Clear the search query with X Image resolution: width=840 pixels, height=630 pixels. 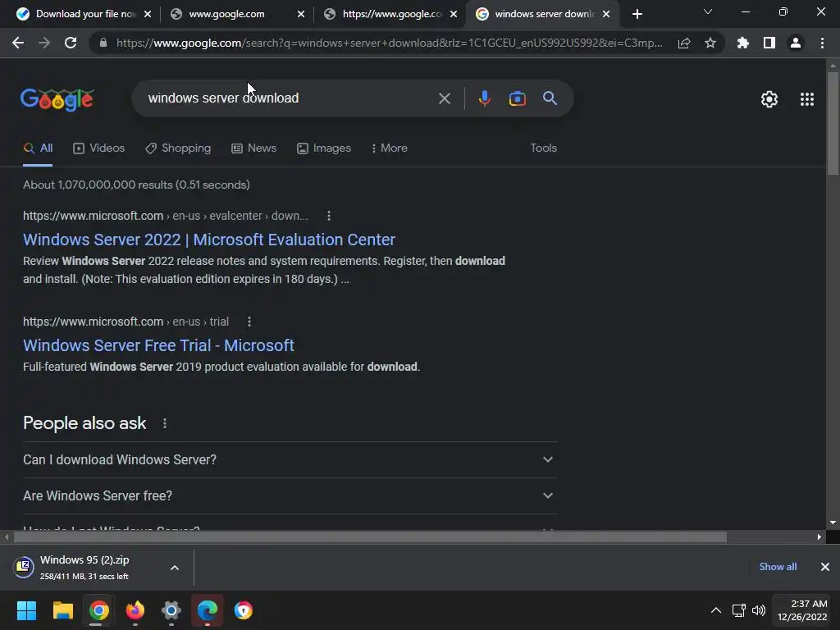[x=445, y=98]
